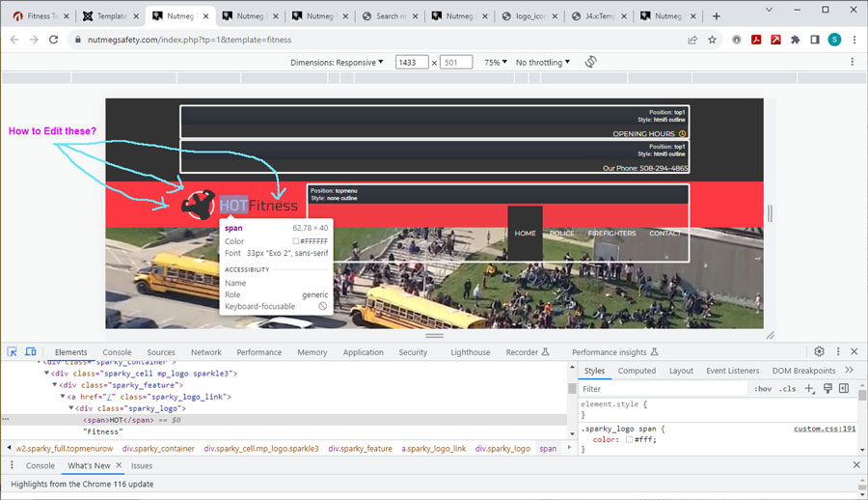
Task: Open the Dimensions: Responsive dropdown
Action: coord(337,62)
